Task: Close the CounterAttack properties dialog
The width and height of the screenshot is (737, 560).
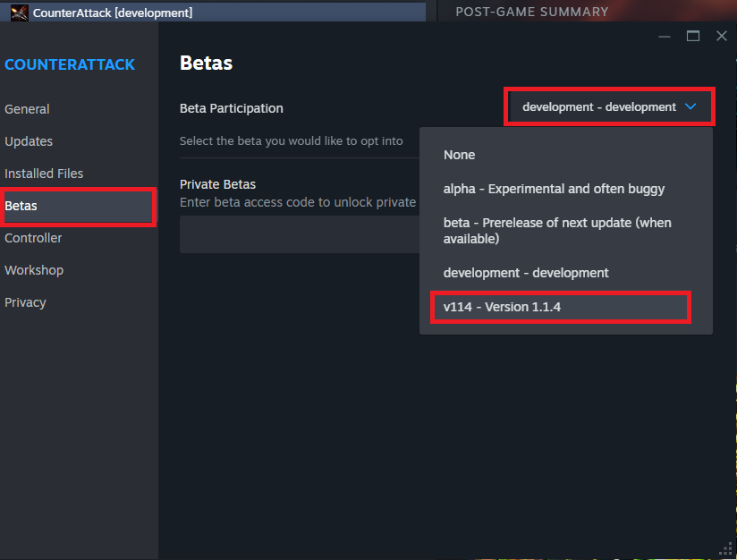Action: pos(721,37)
